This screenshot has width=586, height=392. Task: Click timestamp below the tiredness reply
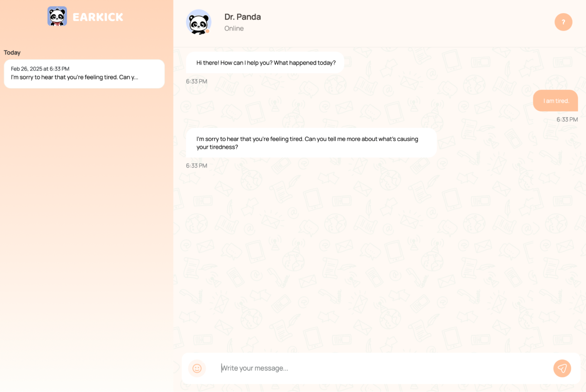coord(197,166)
